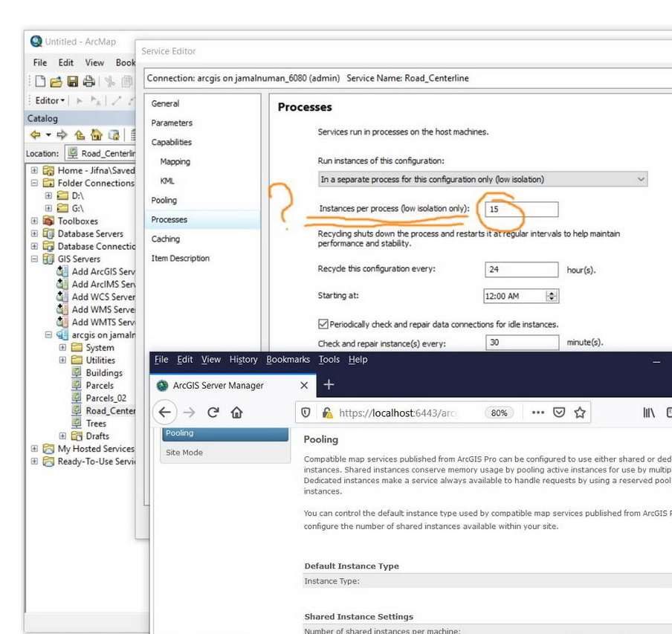Expand the Toolboxes node
Viewport: 672px width, 634px height.
(34, 221)
